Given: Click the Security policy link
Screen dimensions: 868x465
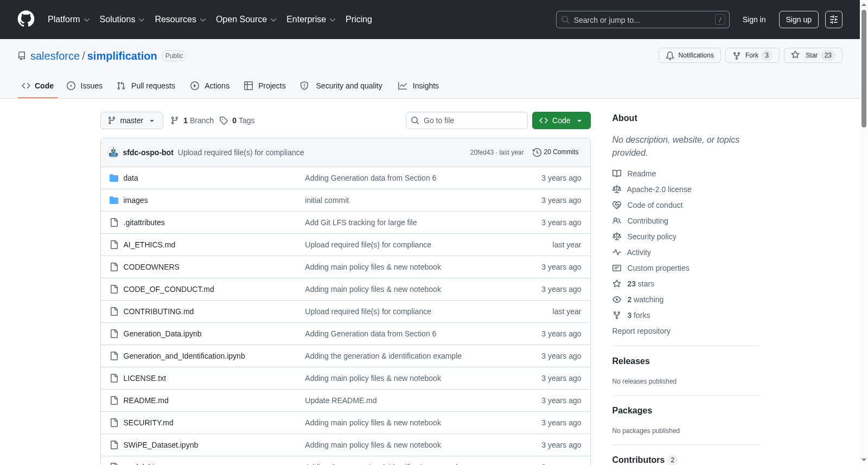Looking at the screenshot, I should point(652,237).
